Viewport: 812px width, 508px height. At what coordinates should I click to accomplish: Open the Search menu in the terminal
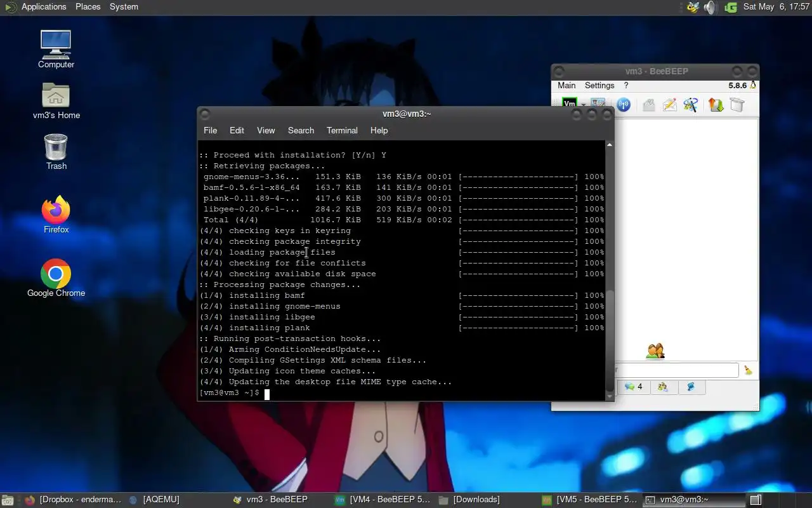tap(301, 130)
